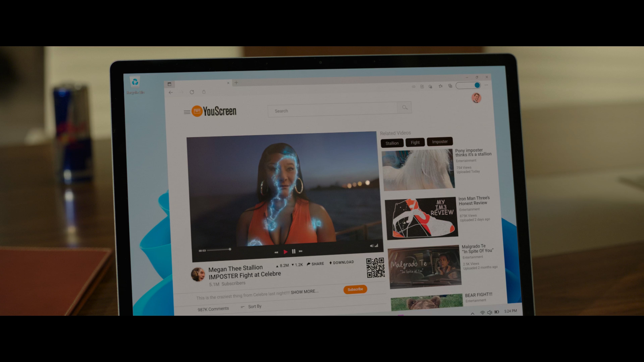Click the immersive reader icon in toolbar
Image resolution: width=644 pixels, height=362 pixels.
click(x=414, y=86)
